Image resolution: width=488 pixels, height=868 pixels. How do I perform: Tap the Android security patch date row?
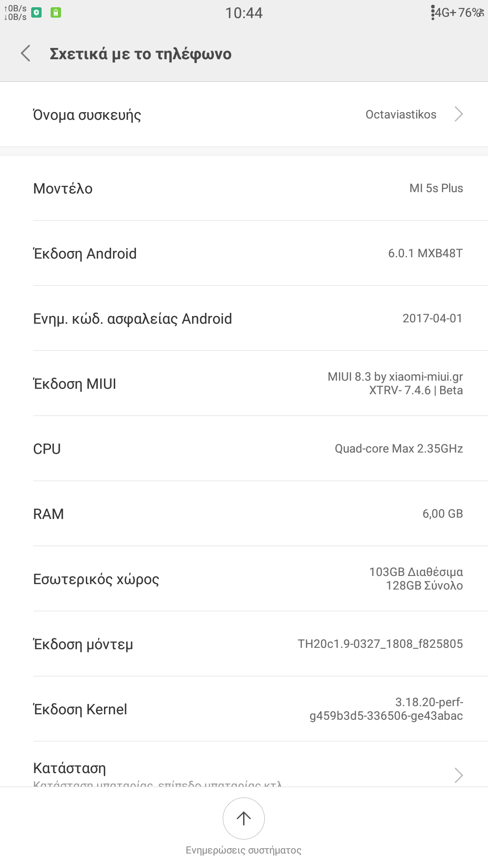[x=244, y=318]
